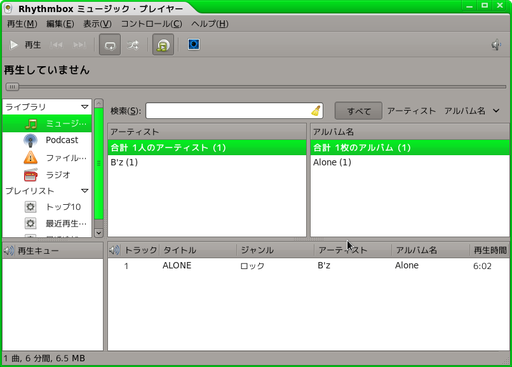Click the status bar 1 曲, 6 分間, 6.5 MB
Image resolution: width=512 pixels, height=367 pixels.
pos(44,358)
